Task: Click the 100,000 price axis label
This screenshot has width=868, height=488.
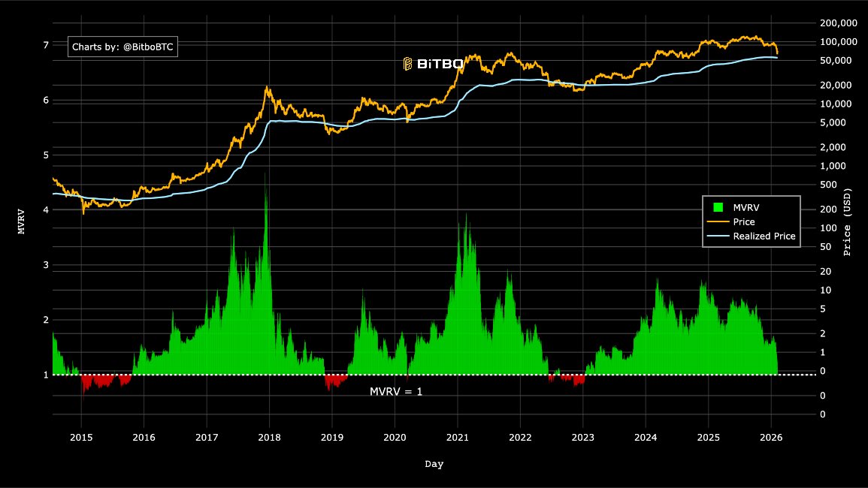Action: 839,42
